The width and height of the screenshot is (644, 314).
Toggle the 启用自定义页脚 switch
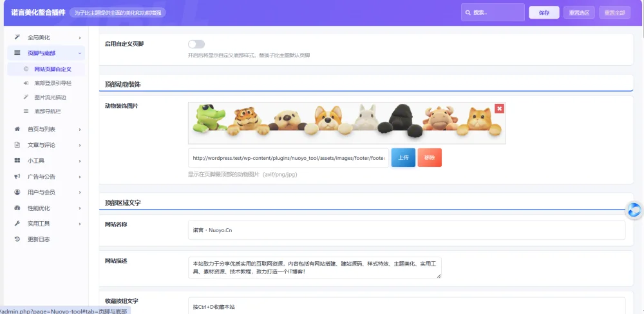tap(196, 44)
